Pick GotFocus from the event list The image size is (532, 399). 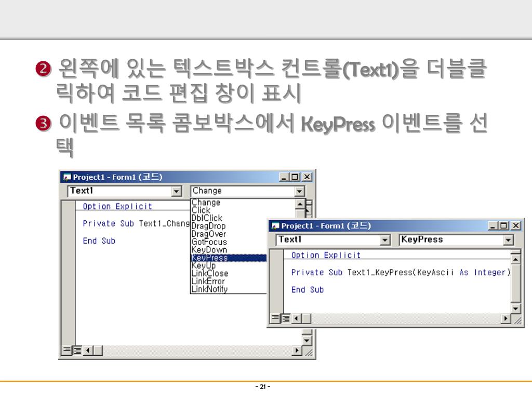pos(209,242)
